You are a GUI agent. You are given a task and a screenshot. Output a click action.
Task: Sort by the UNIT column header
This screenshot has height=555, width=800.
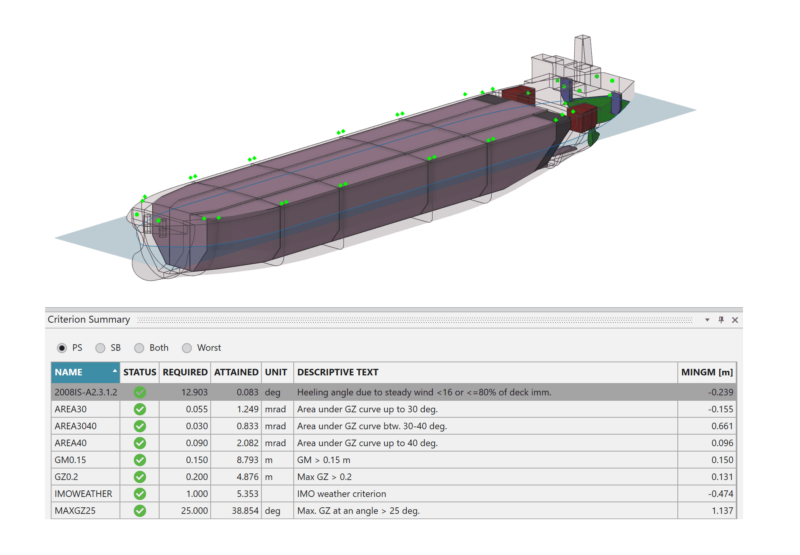point(276,372)
